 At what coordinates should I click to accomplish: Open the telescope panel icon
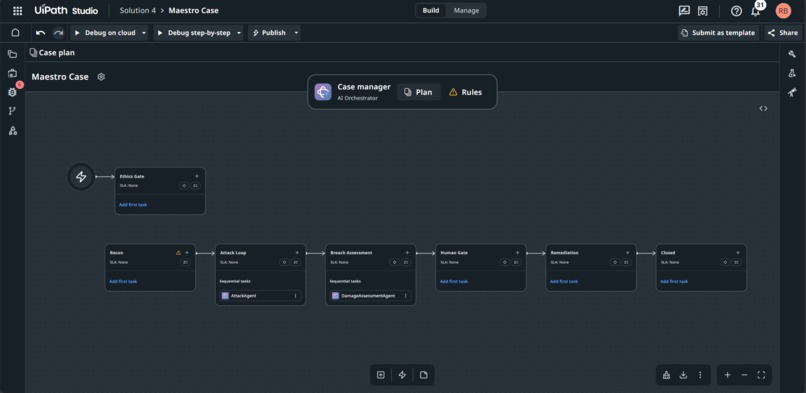point(792,92)
